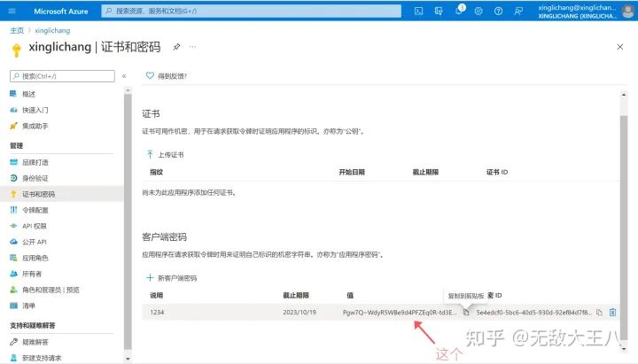Open 令牌配置 in the sidebar
This screenshot has height=364, width=638.
35,210
